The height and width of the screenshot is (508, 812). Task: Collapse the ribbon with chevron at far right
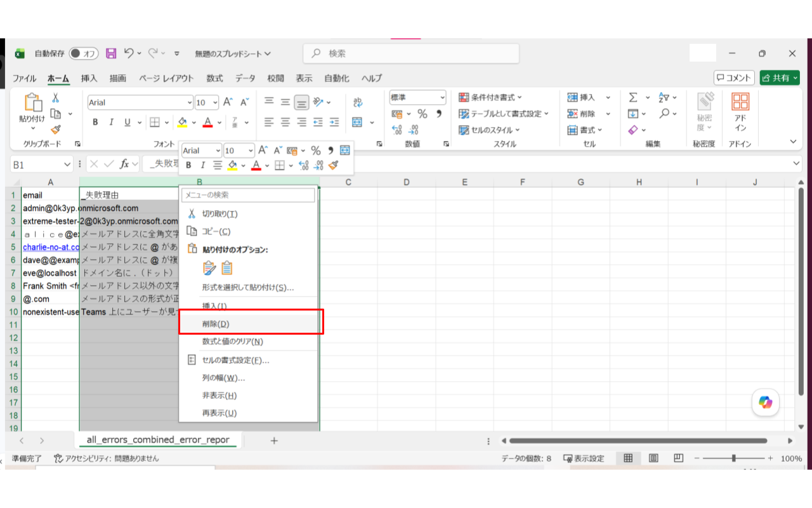[793, 141]
